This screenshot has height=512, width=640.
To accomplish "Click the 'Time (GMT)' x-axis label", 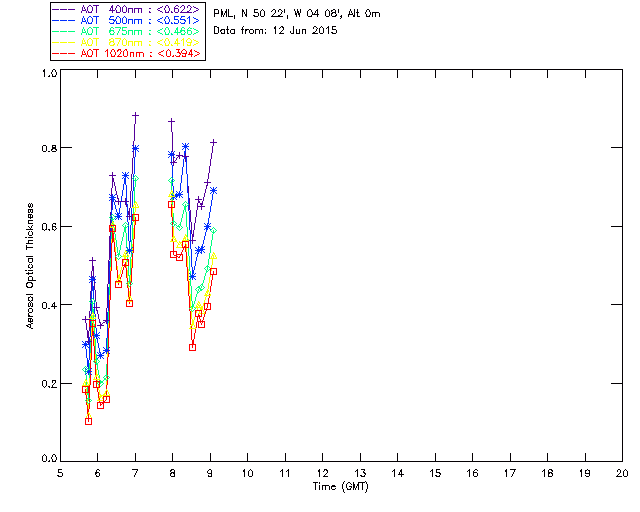I will 341,487.
